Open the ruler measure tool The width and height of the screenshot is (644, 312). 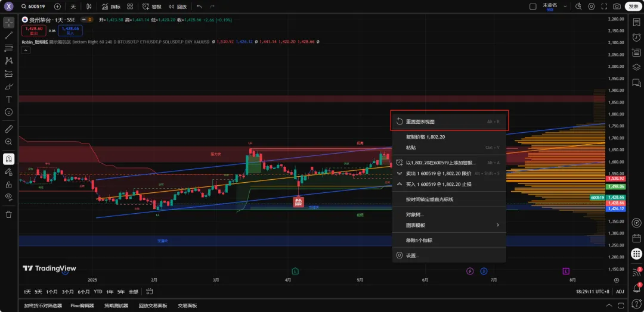point(9,129)
